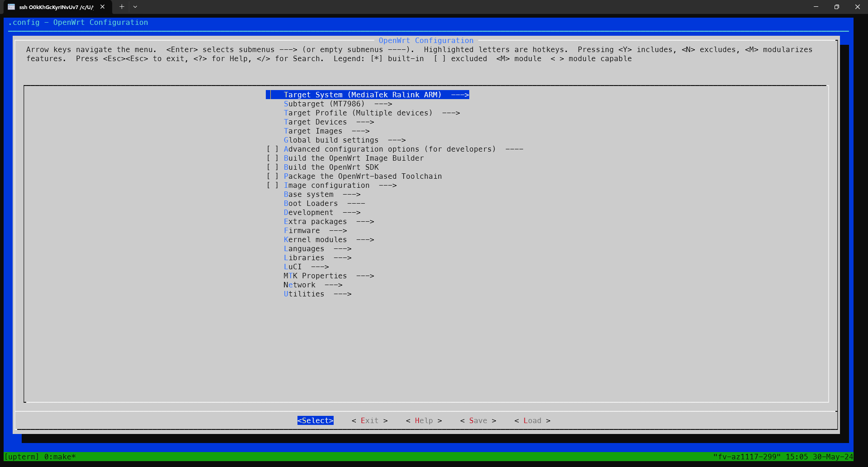Click the Exit button
Image resolution: width=868 pixels, height=467 pixels.
click(370, 420)
